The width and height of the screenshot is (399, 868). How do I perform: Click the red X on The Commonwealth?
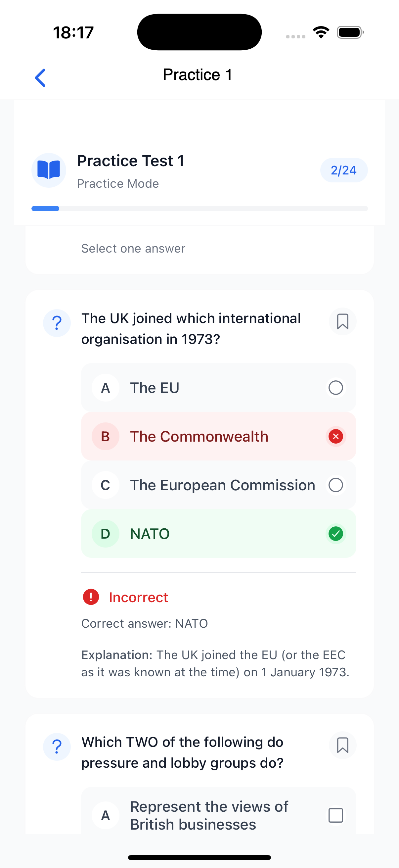(x=336, y=436)
